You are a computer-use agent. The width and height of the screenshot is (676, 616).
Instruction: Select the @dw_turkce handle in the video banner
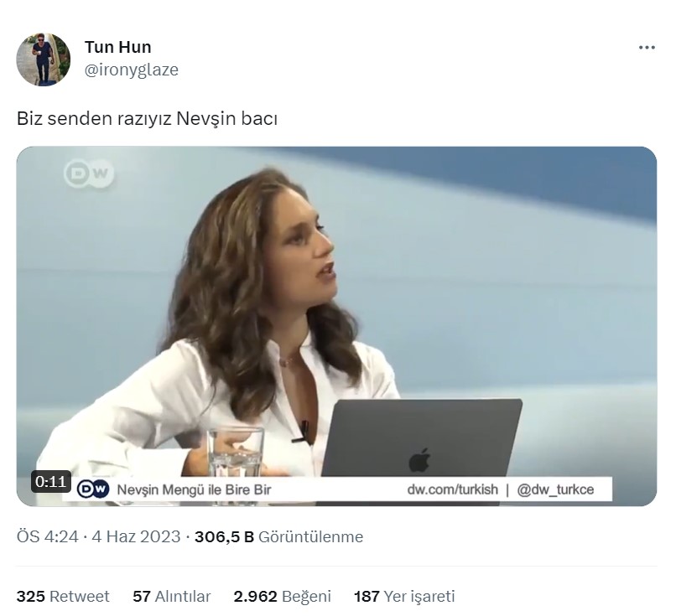pos(555,489)
